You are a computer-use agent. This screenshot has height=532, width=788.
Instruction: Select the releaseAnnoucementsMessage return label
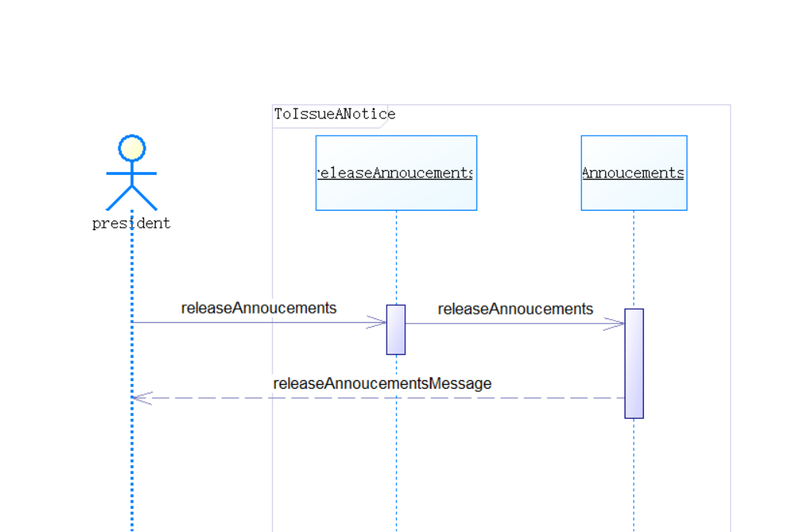click(382, 384)
